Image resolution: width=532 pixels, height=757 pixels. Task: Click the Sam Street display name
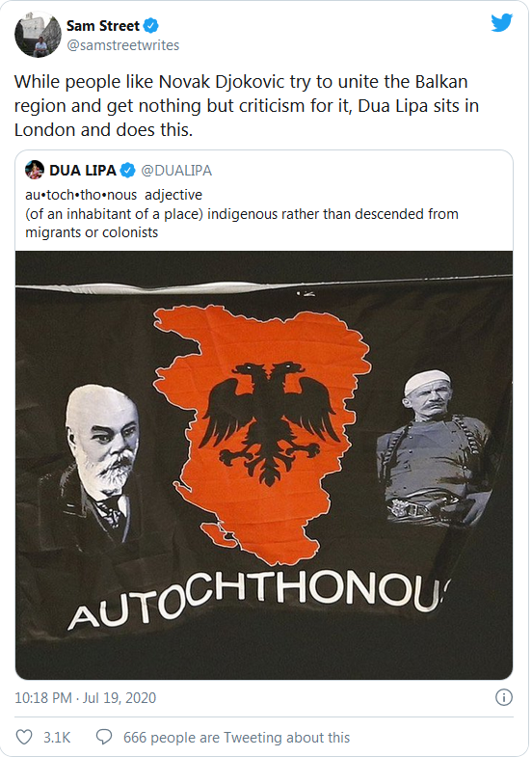[x=103, y=26]
